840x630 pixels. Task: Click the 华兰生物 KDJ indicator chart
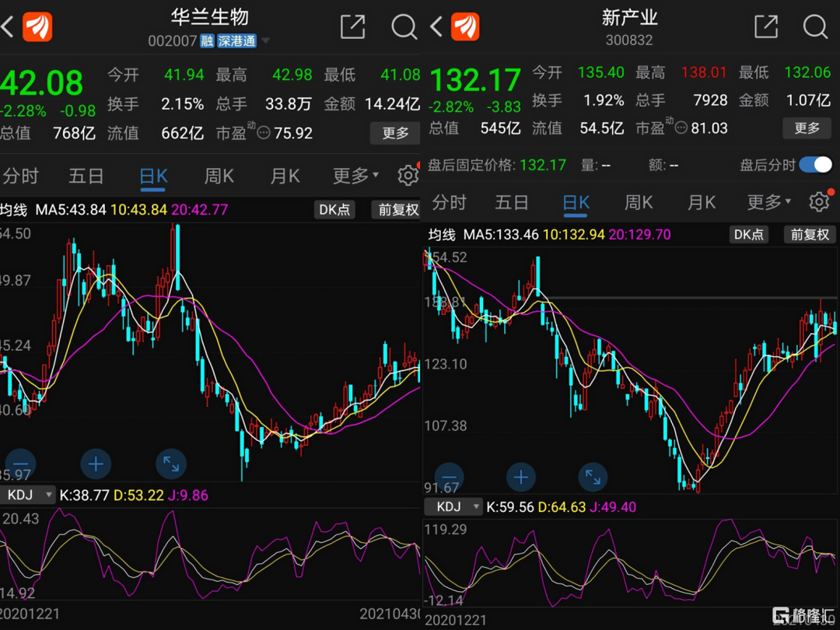[x=210, y=555]
